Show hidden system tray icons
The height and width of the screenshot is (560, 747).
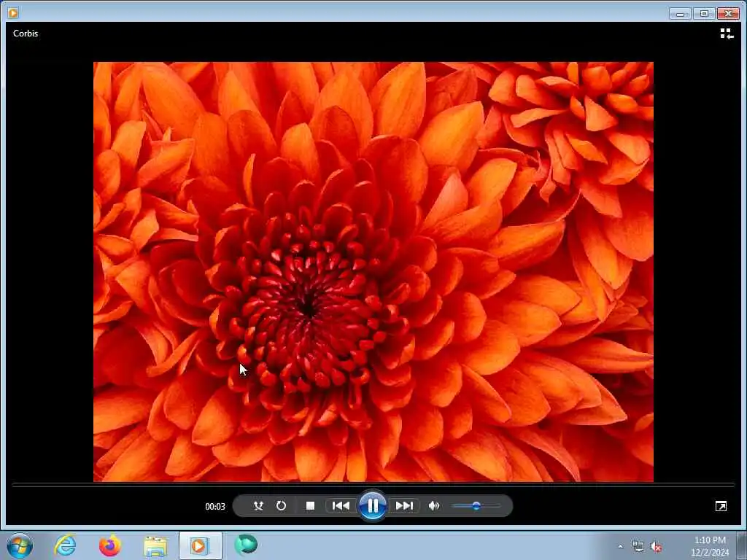(x=620, y=547)
